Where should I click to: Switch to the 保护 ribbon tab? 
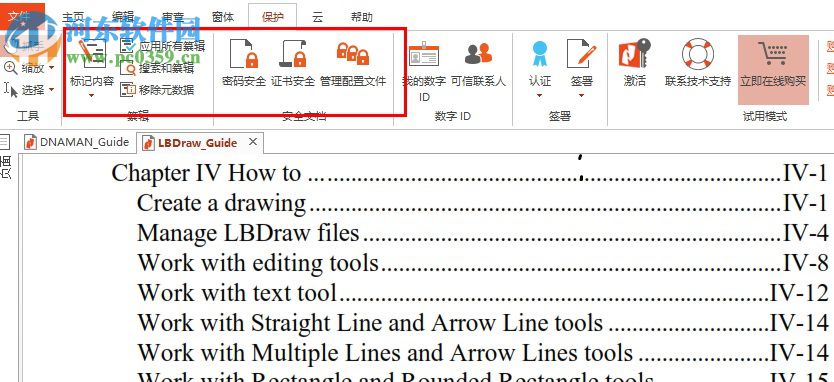[272, 17]
